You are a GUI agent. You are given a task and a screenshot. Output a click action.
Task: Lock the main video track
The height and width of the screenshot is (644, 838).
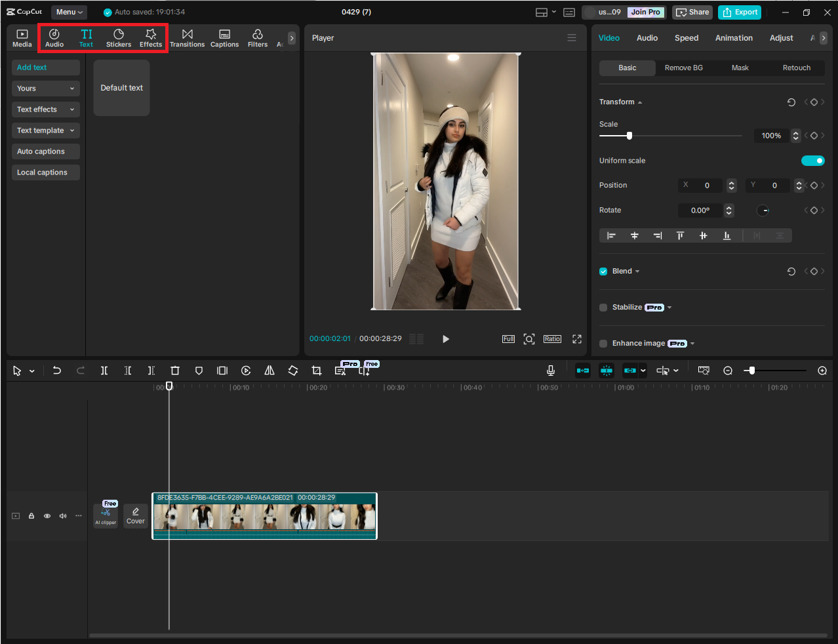click(31, 516)
